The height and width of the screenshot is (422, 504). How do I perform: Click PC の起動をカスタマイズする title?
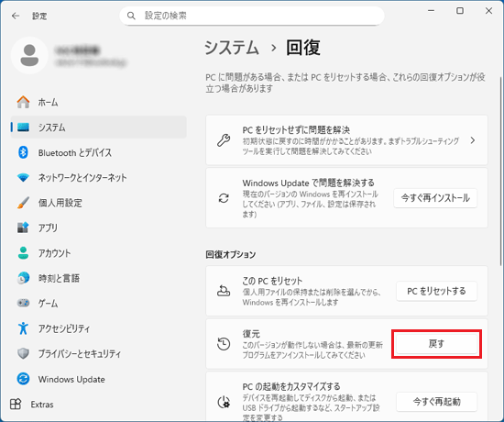[291, 386]
